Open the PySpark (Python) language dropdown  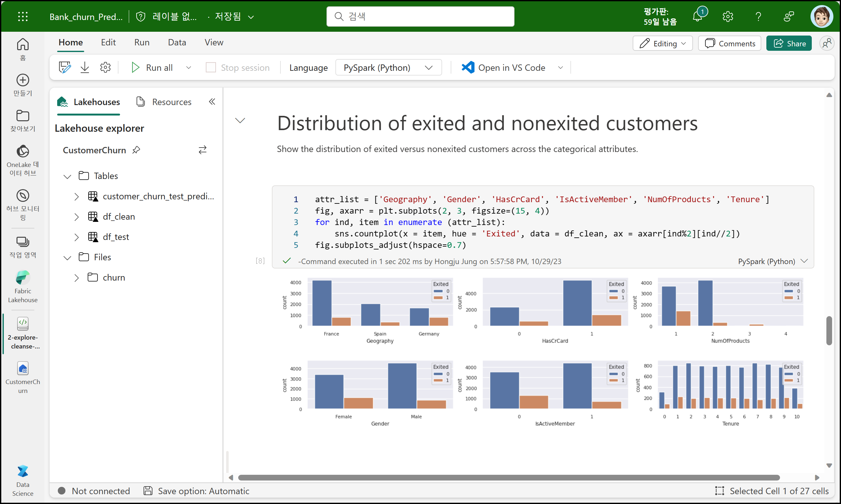388,67
